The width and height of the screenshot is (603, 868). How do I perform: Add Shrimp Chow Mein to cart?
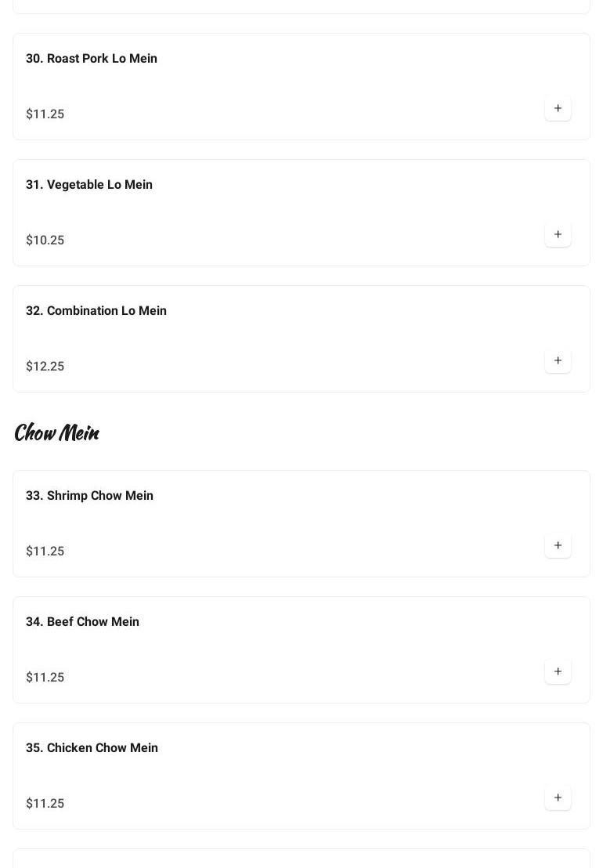tap(558, 545)
